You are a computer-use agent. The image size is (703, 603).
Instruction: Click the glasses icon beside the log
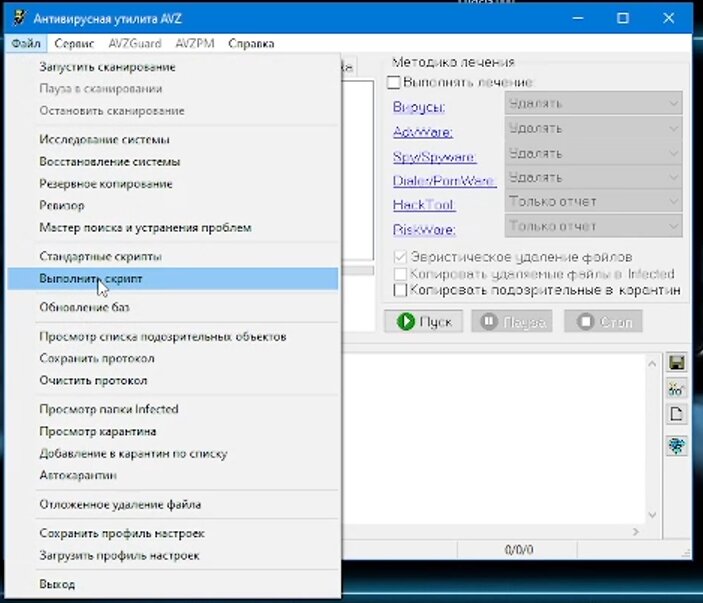click(677, 389)
